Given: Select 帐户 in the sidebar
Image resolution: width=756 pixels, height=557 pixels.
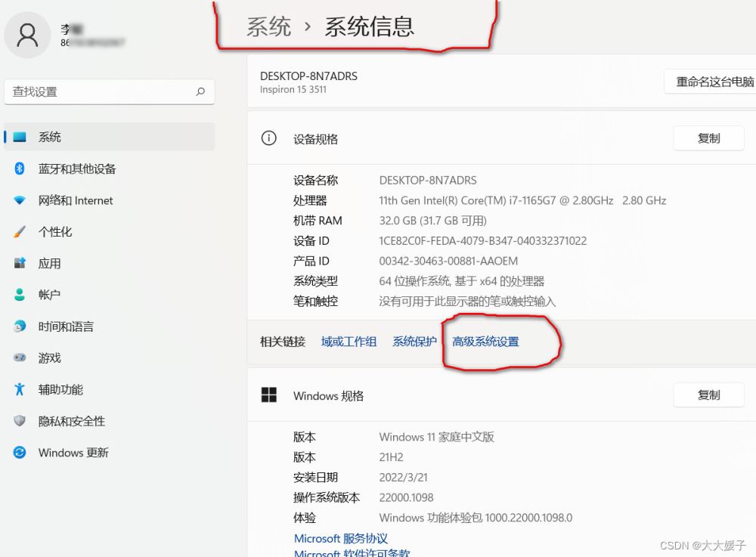Looking at the screenshot, I should coord(110,295).
